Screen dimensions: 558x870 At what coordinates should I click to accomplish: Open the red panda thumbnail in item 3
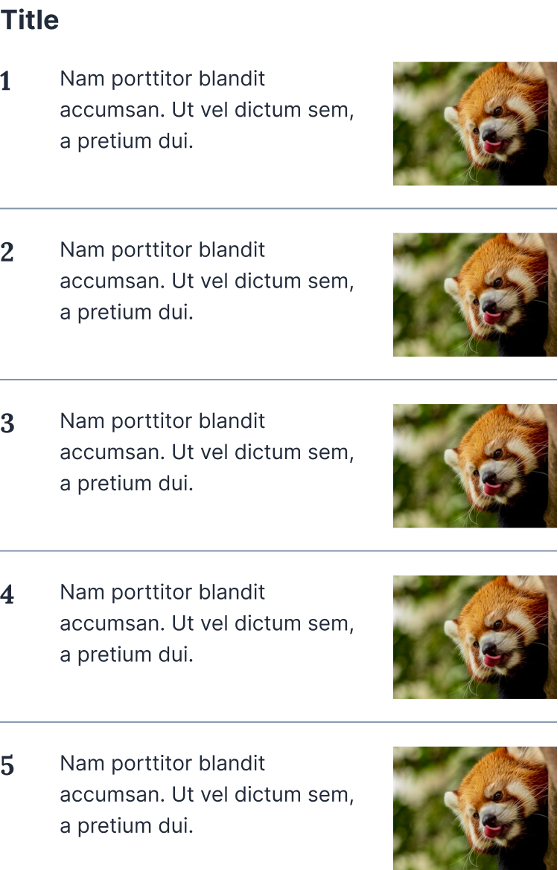(x=475, y=466)
